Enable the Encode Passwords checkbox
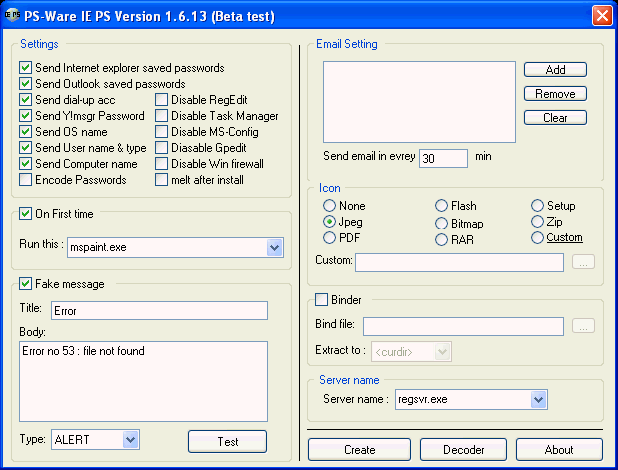Image resolution: width=618 pixels, height=470 pixels. [x=26, y=180]
